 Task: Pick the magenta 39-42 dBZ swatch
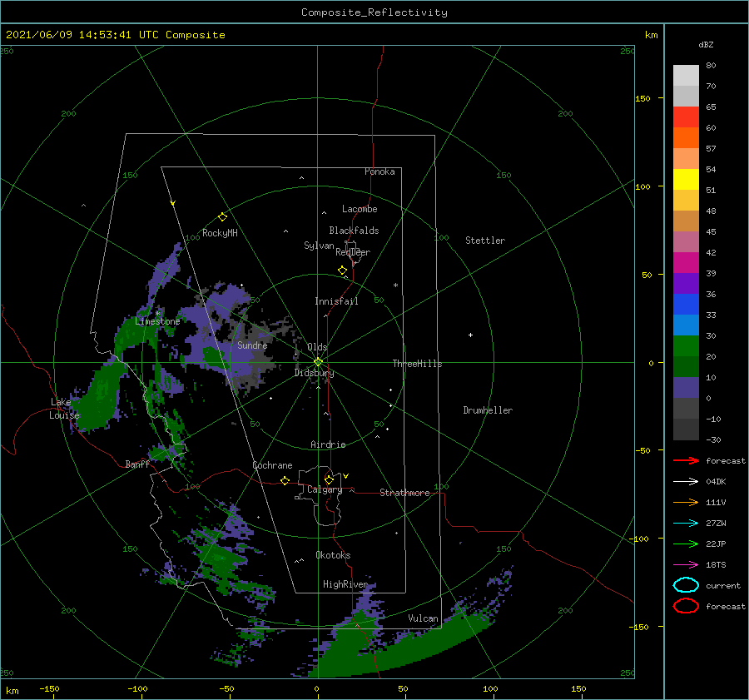686,263
